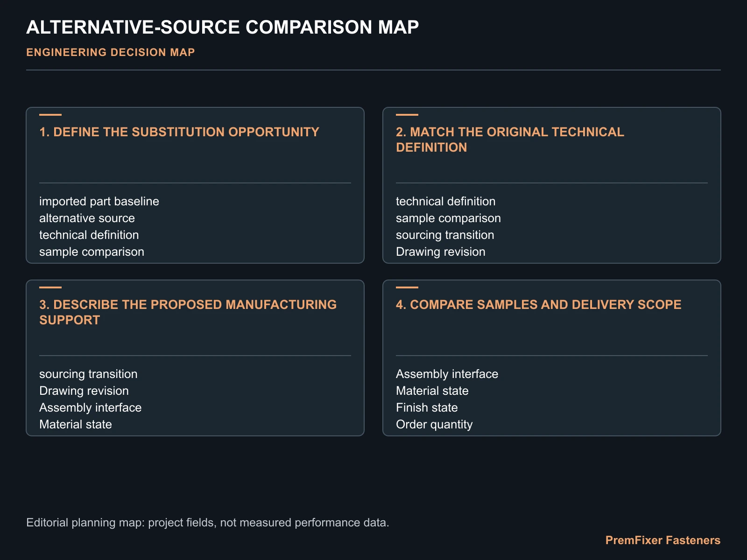Click 'sample comparison' in card 2
Screen dimensions: 747x560
448,218
